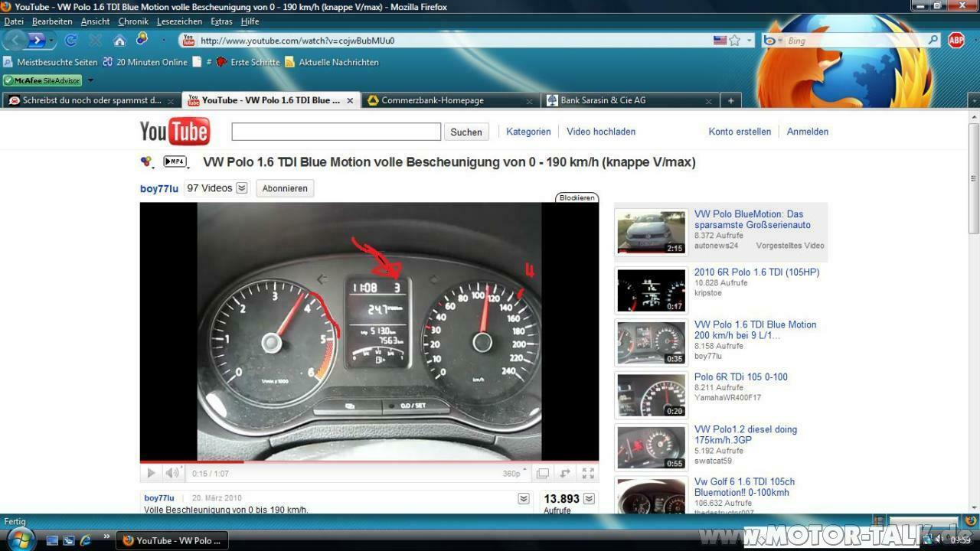Click the colorful balls toolbar icon
This screenshot has width=980, height=551.
coord(142,38)
